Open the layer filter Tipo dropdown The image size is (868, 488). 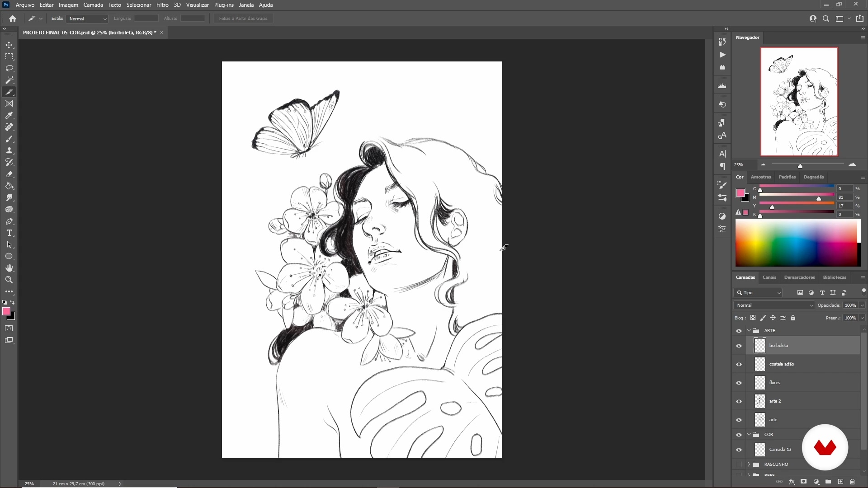tap(758, 293)
